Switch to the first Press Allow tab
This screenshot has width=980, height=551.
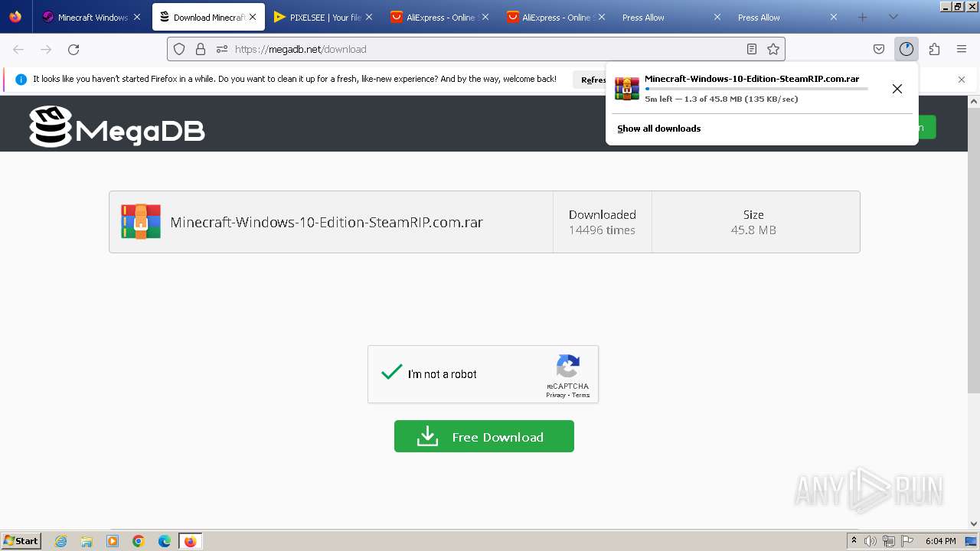[x=671, y=17]
